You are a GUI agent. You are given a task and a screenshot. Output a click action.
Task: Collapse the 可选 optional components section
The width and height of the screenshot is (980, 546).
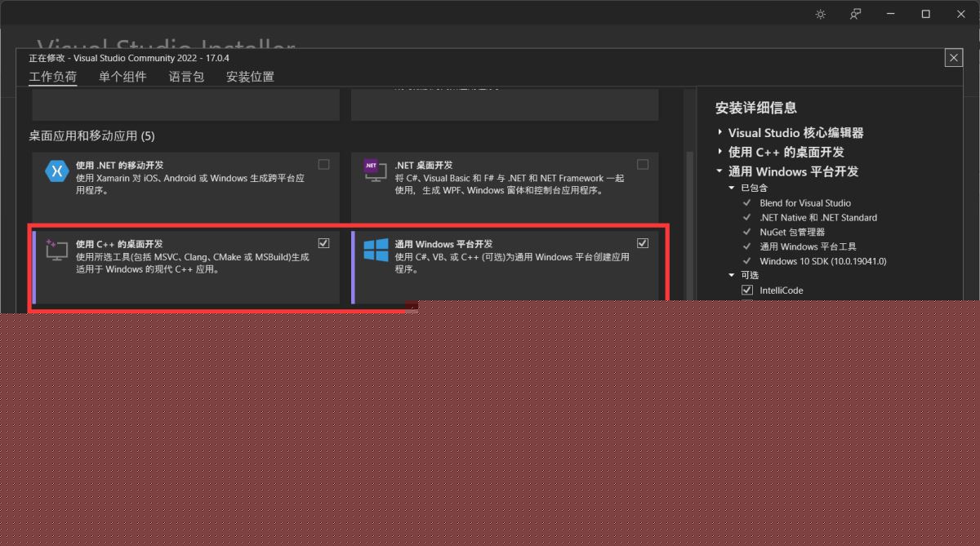point(733,275)
